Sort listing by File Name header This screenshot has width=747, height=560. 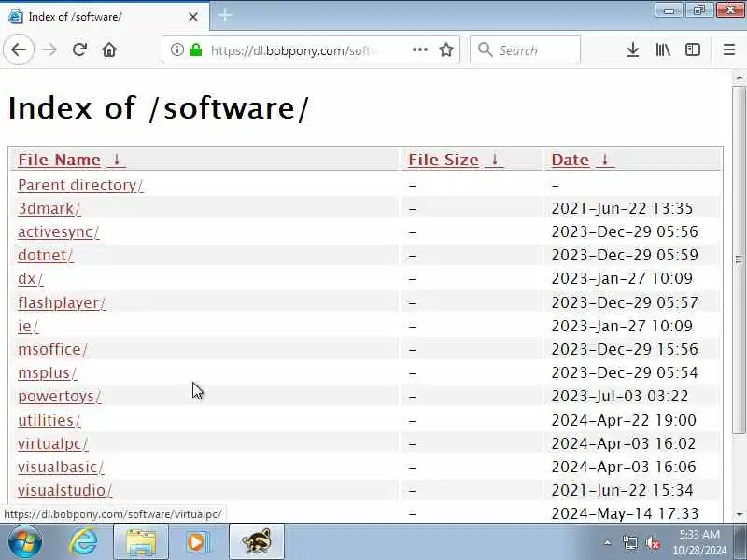click(x=59, y=160)
